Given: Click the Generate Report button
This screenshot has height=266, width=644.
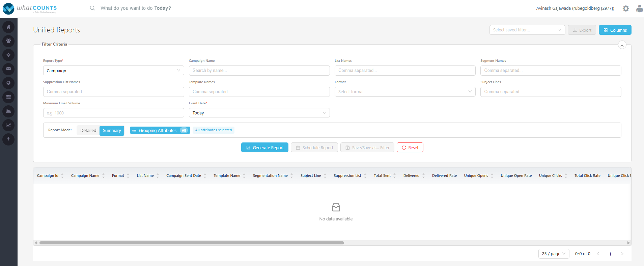Looking at the screenshot, I should pos(265,148).
